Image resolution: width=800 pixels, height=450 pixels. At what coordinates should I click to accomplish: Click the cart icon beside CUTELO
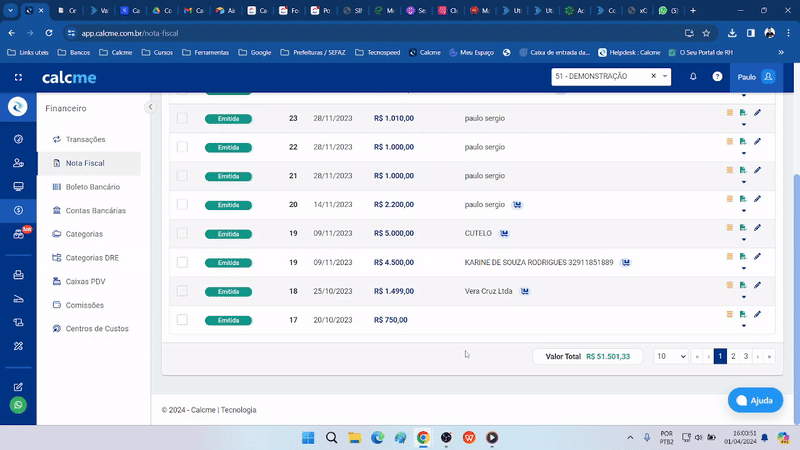[x=505, y=233]
